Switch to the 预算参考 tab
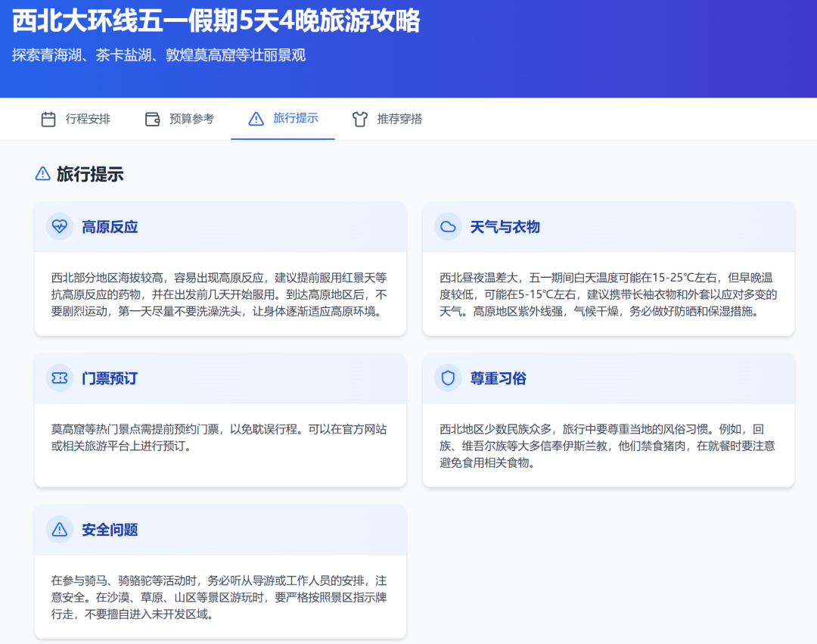The image size is (817, 644). click(x=179, y=119)
